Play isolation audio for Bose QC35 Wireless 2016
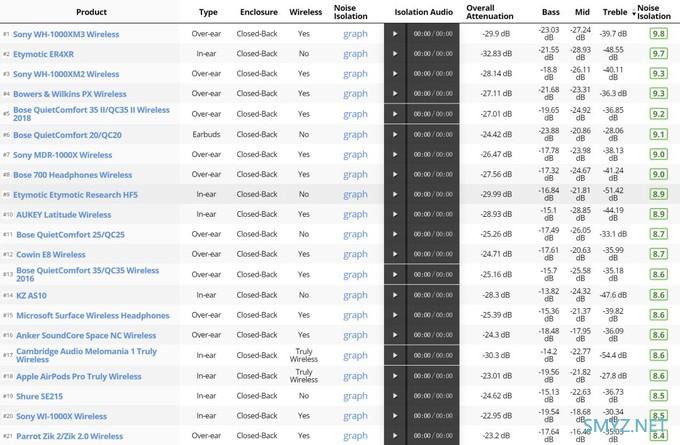This screenshot has width=680, height=445. tap(395, 275)
